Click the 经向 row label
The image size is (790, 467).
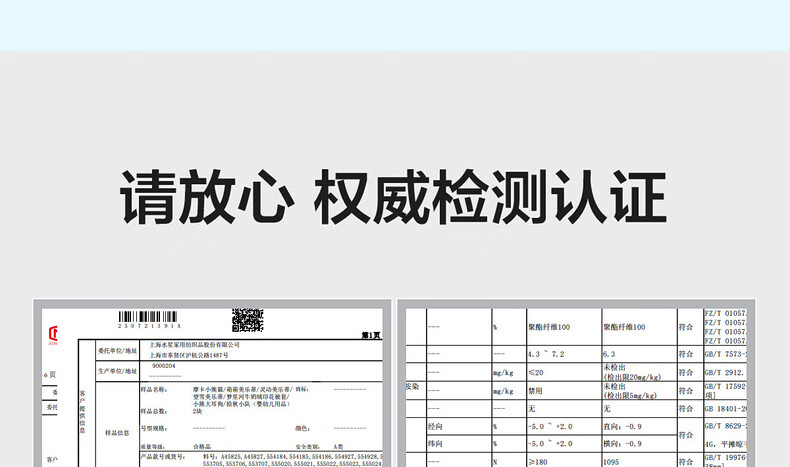tap(439, 426)
